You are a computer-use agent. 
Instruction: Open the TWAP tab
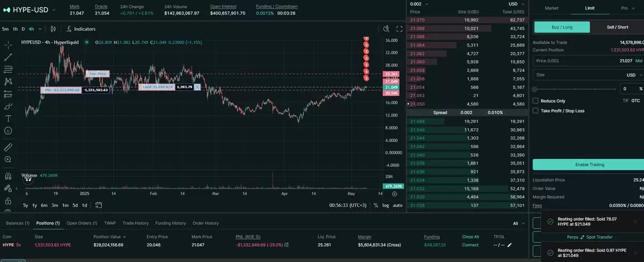(x=109, y=223)
